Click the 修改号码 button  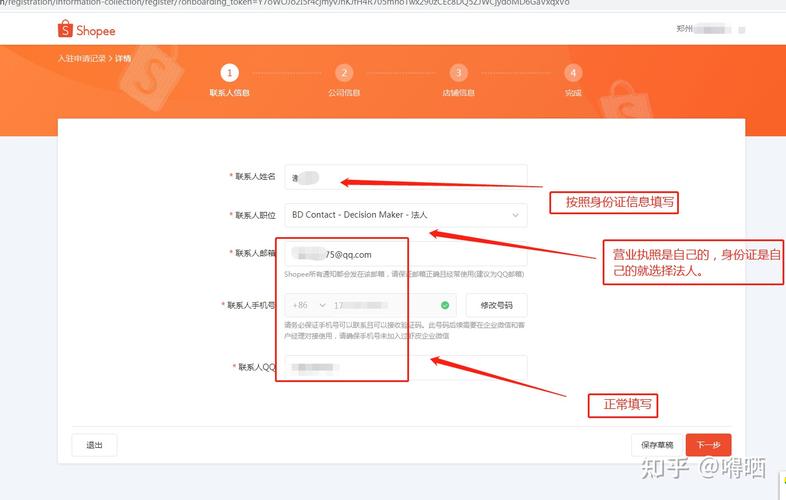[497, 305]
